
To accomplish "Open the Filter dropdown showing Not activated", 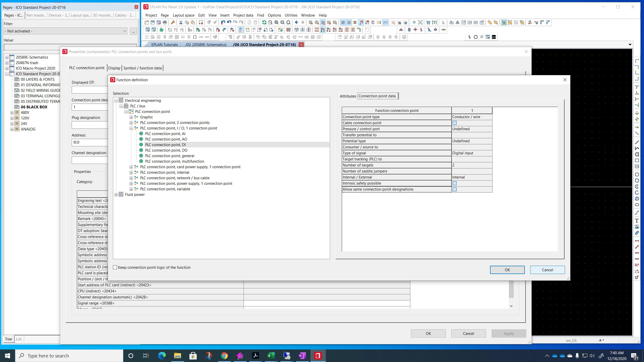I will (124, 31).
